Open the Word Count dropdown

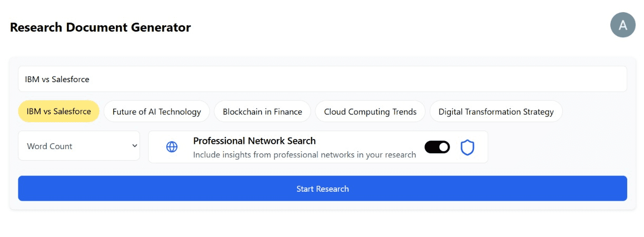pyautogui.click(x=79, y=146)
